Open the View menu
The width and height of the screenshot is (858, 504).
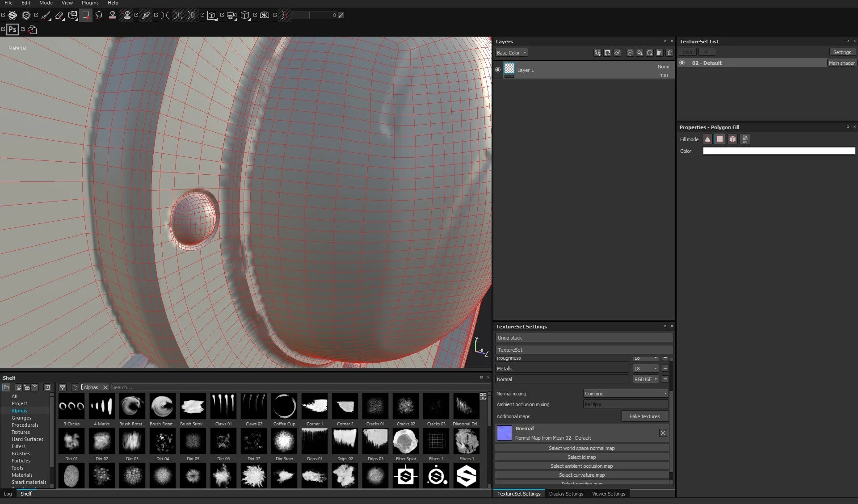67,3
